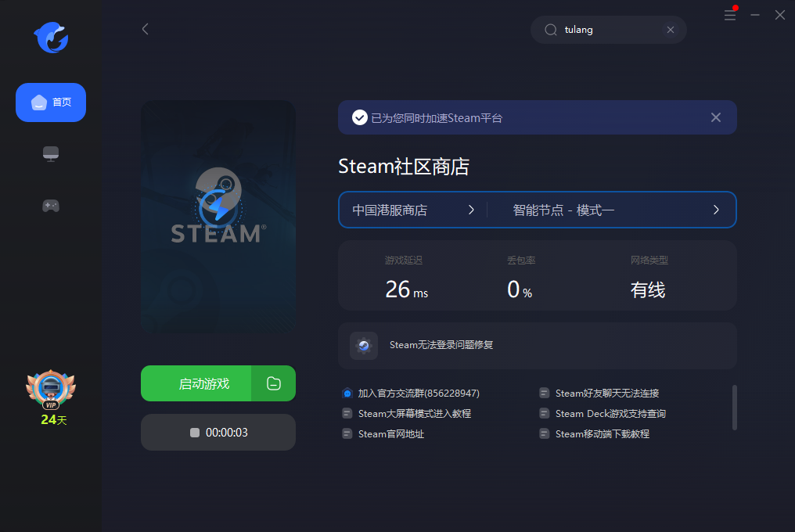This screenshot has height=532, width=795.
Task: Dismiss the Steam平台 acceleration notification
Action: pos(715,117)
